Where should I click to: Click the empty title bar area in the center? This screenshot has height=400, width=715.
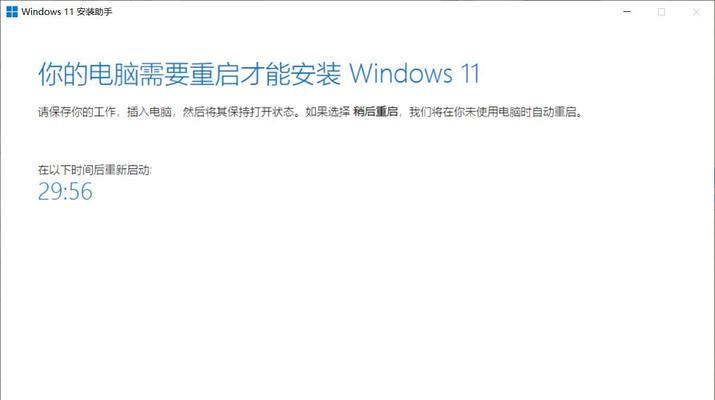[x=365, y=12]
